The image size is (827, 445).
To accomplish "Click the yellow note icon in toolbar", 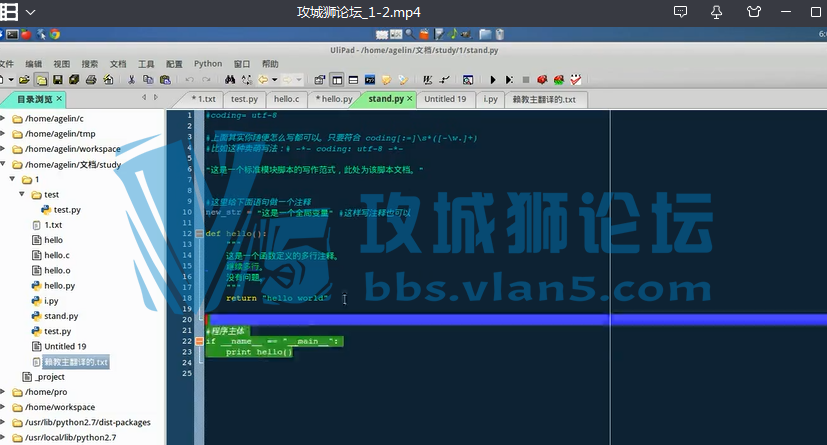I will tap(387, 80).
